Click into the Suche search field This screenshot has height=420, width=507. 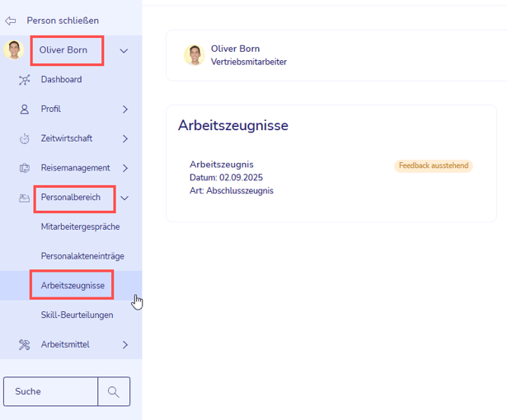coord(51,392)
